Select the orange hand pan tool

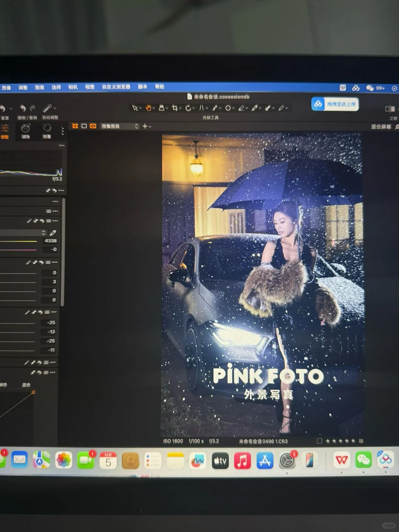coord(148,108)
